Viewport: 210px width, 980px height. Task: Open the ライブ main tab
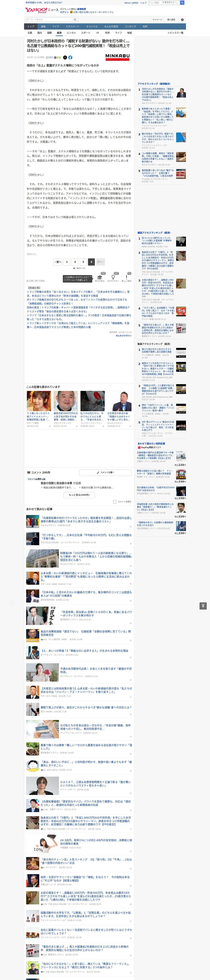(x=56, y=27)
